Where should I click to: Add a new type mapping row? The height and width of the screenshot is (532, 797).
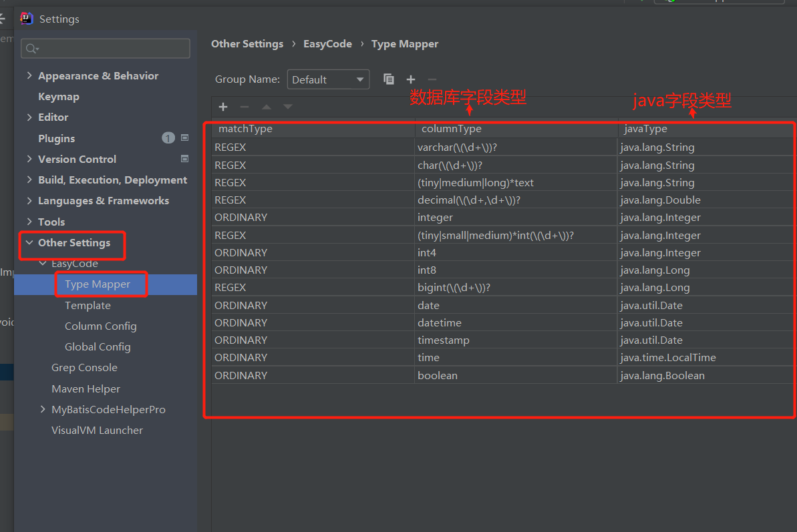point(222,107)
